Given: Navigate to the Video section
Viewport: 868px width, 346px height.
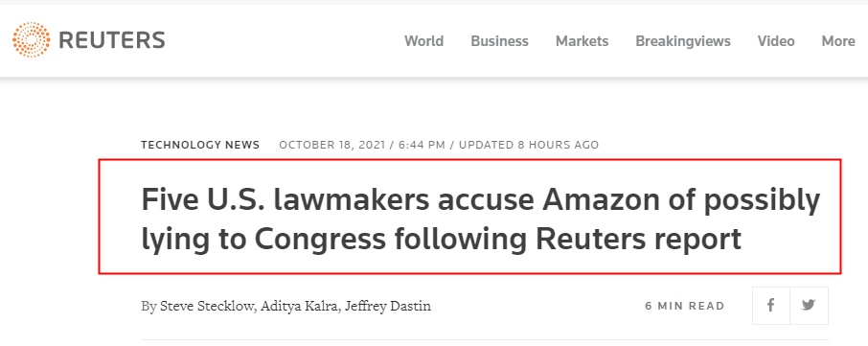Looking at the screenshot, I should coord(776,41).
